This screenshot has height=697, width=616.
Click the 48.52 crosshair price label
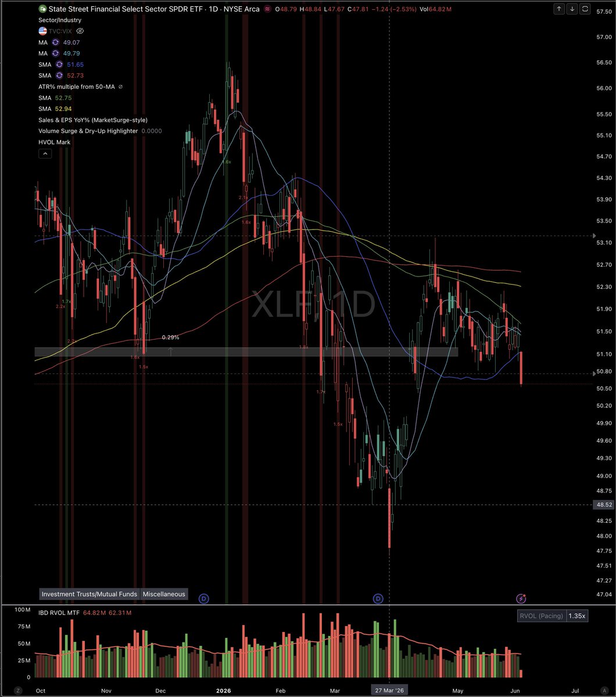(x=604, y=505)
